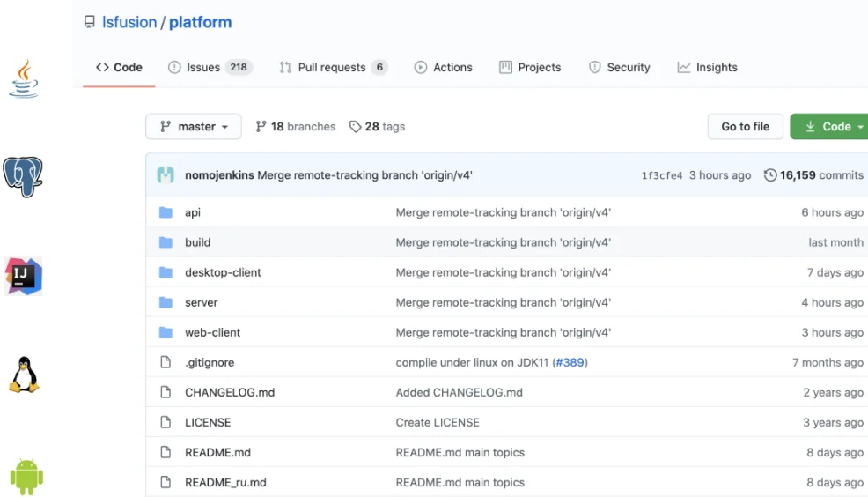The height and width of the screenshot is (497, 868).
Task: Open the desktop-client folder
Action: click(223, 272)
